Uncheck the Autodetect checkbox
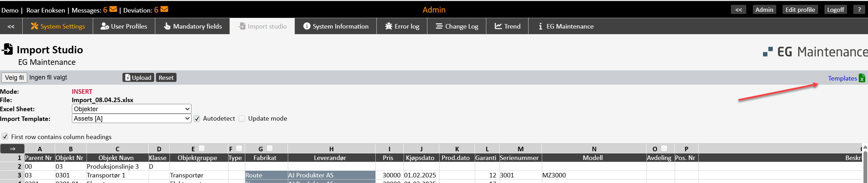Image resolution: width=868 pixels, height=183 pixels. (197, 119)
